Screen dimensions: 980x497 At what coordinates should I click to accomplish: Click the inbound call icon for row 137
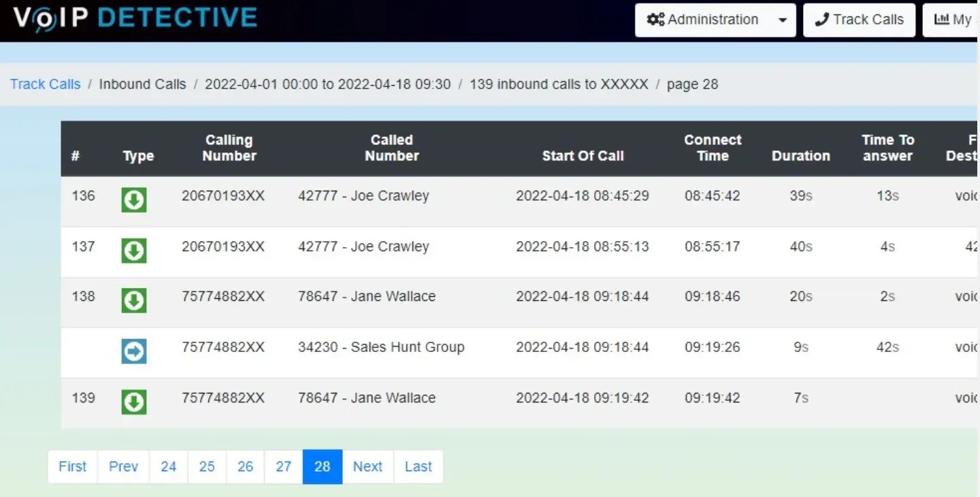click(134, 251)
